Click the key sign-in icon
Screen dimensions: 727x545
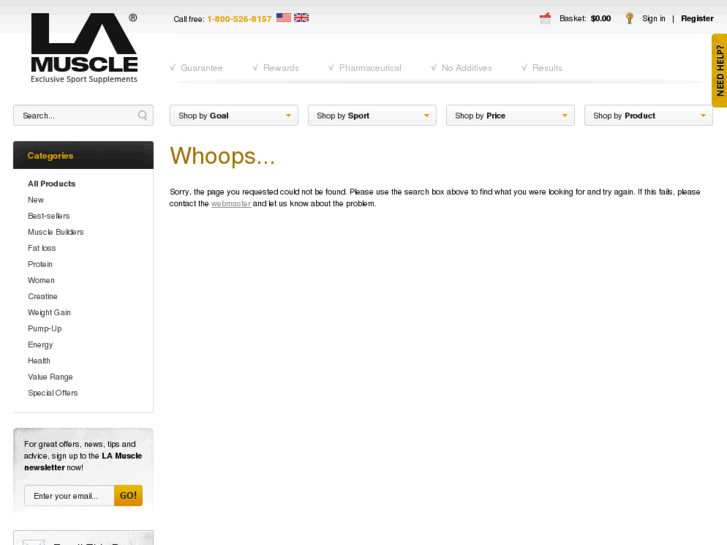point(629,18)
